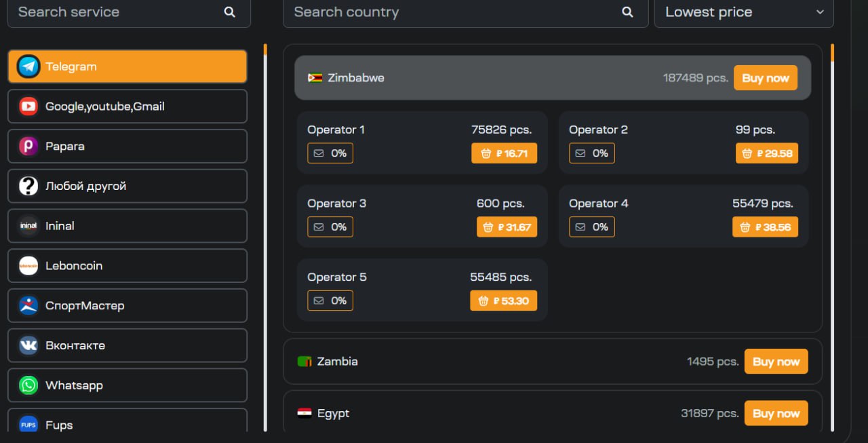
Task: Expand the Zambia country row
Action: 553,362
